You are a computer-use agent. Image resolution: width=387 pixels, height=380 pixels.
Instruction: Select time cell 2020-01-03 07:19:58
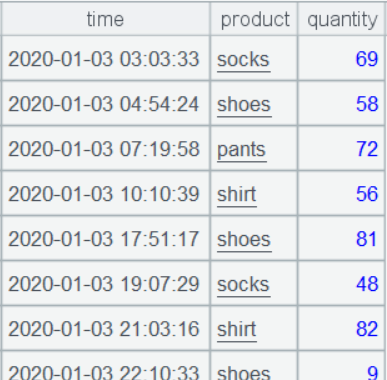click(x=106, y=148)
